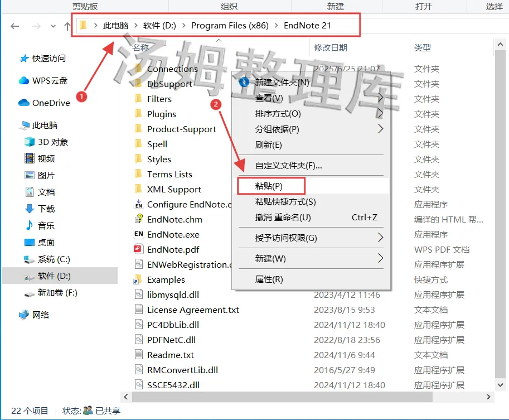Open 3D 对象 folder icon
This screenshot has height=420, width=509.
click(x=30, y=142)
